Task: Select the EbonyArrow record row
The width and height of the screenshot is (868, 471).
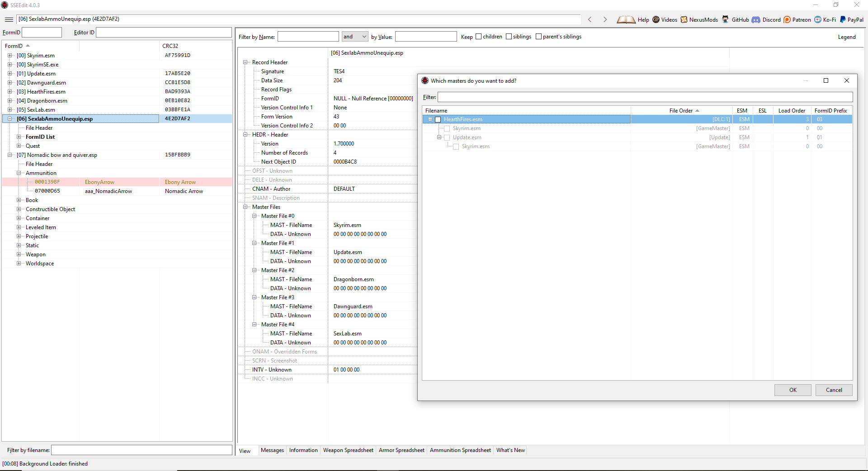Action: [x=117, y=182]
